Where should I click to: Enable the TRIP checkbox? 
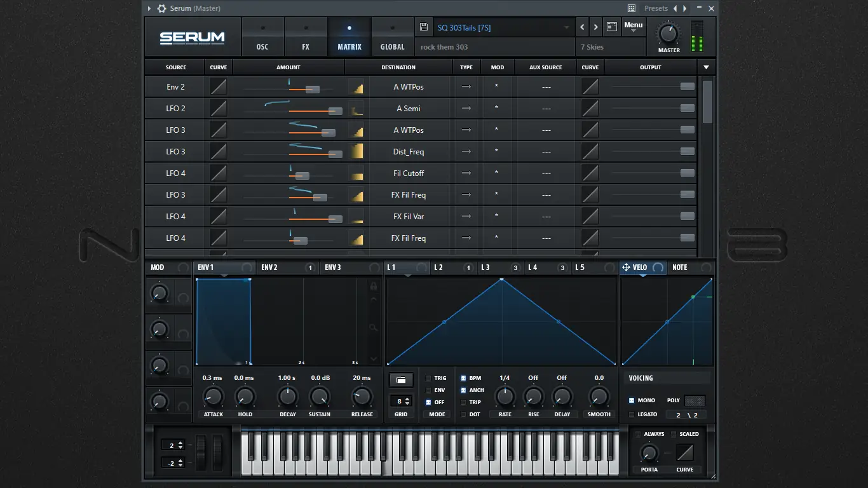[463, 402]
